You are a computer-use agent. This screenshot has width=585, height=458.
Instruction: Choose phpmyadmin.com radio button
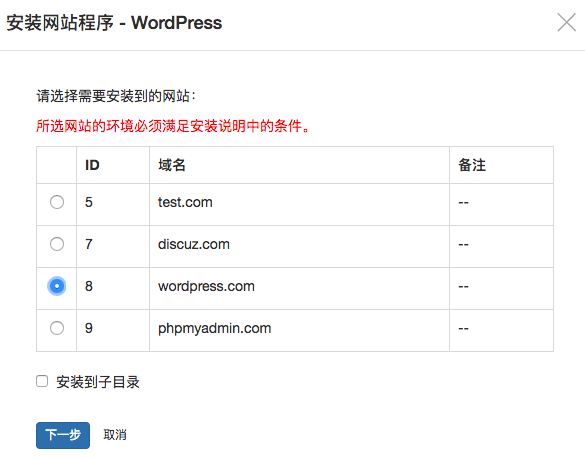click(57, 328)
